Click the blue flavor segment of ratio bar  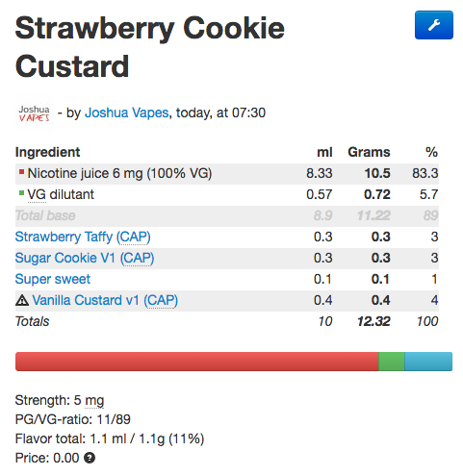[x=428, y=362]
